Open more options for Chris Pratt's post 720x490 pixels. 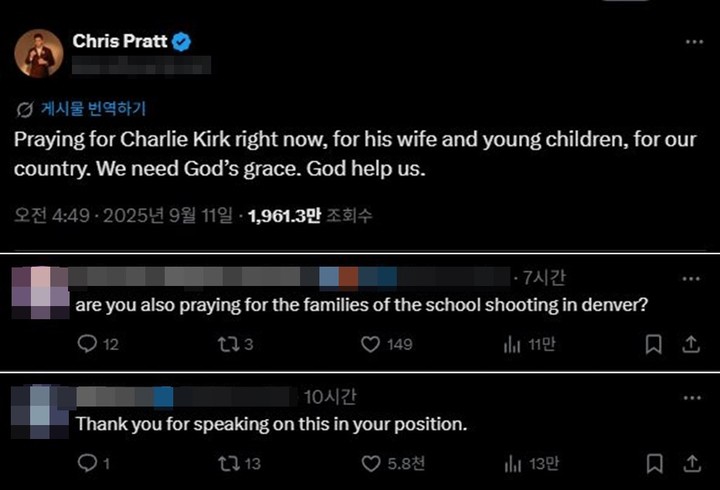tap(693, 42)
